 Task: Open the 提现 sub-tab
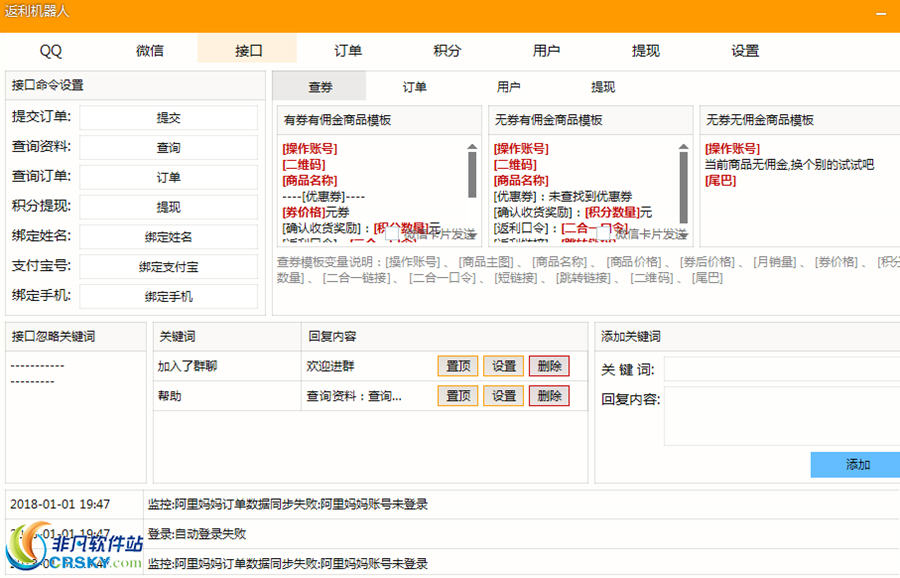[x=603, y=87]
